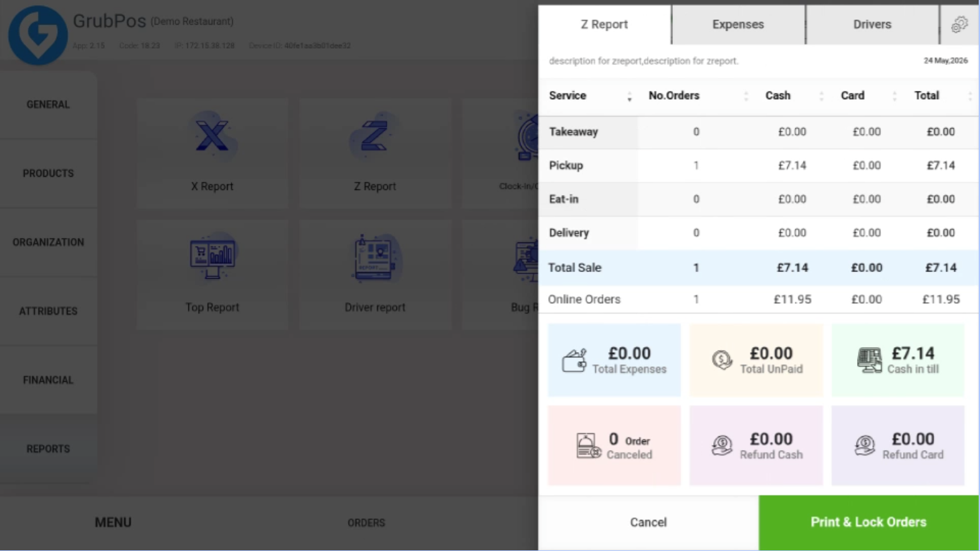This screenshot has height=551, width=980.
Task: Sort by No.Orders column arrows
Action: (x=746, y=97)
